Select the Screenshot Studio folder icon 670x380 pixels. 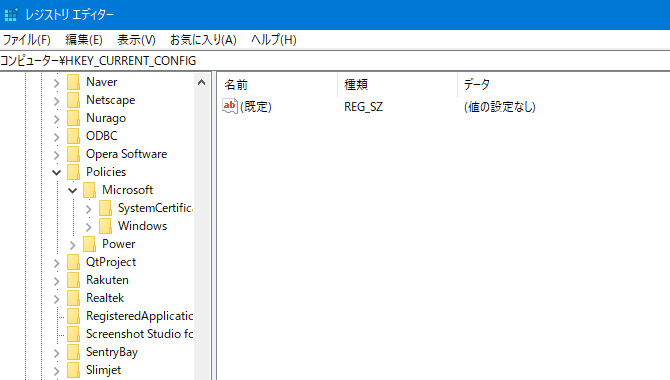coord(73,334)
